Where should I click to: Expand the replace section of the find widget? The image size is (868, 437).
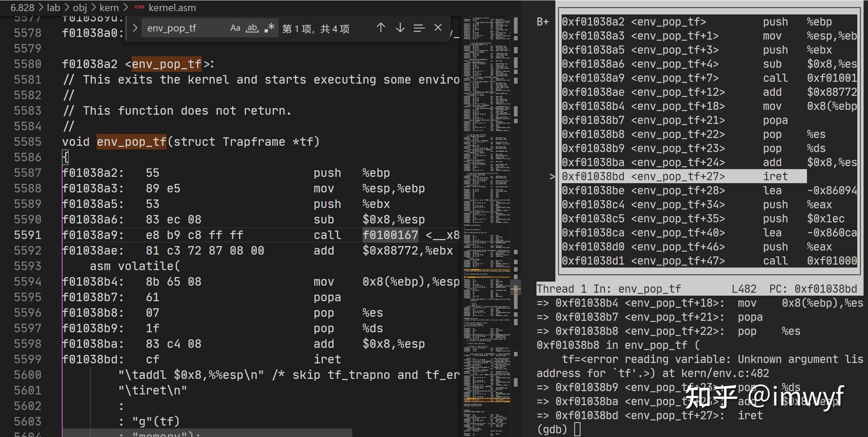click(135, 28)
